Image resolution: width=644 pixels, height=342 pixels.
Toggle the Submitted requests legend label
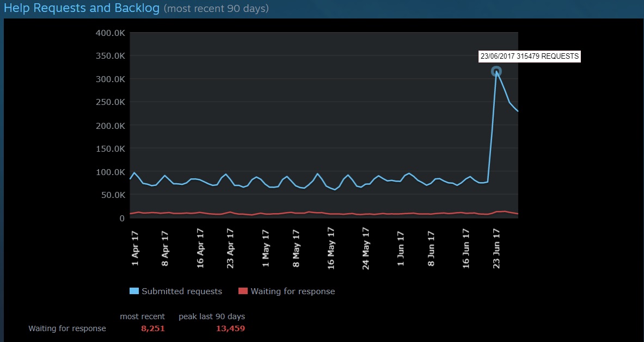click(x=182, y=291)
